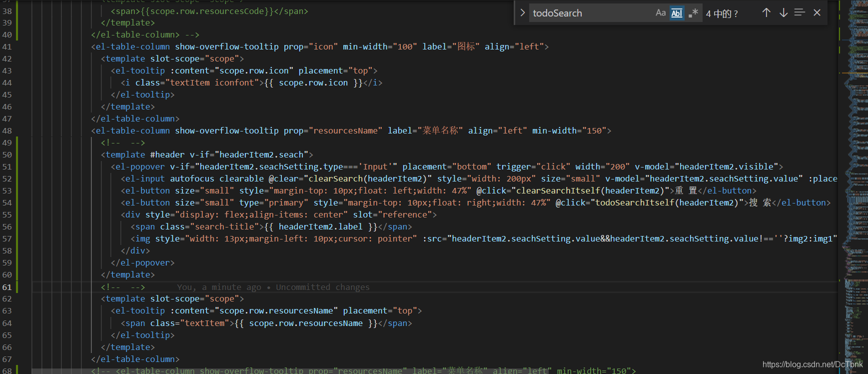Click line number 50 in the gutter
Viewport: 868px width, 374px height.
[x=7, y=154]
